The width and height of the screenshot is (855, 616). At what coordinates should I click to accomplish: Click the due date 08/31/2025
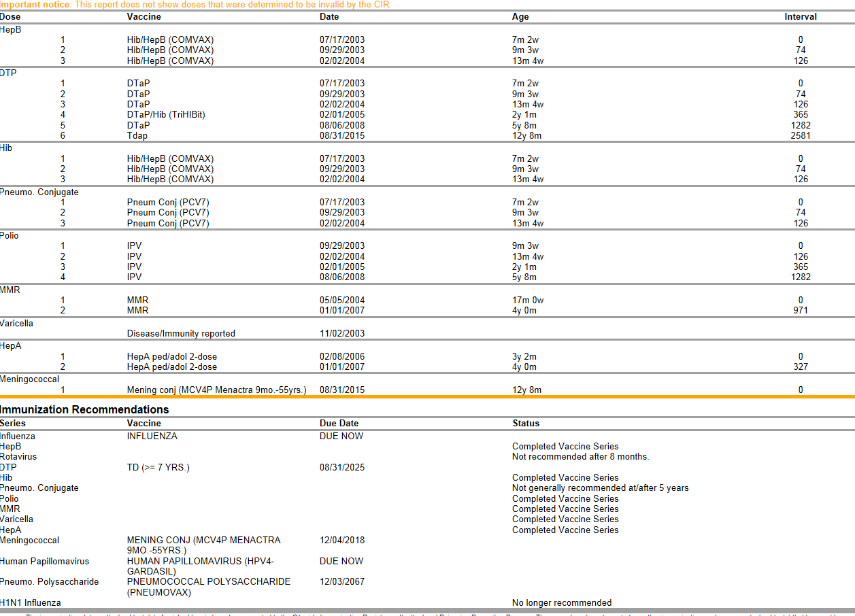point(342,468)
